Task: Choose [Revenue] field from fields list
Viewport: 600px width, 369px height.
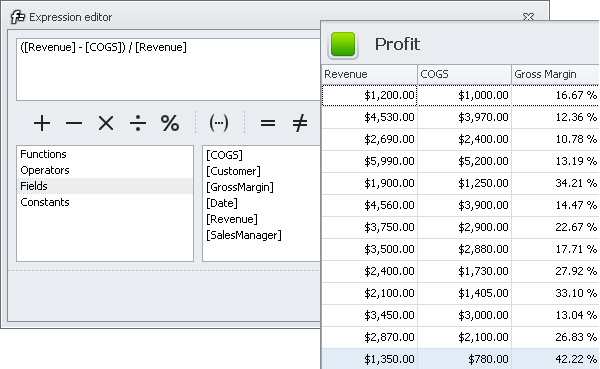Action: tap(232, 219)
